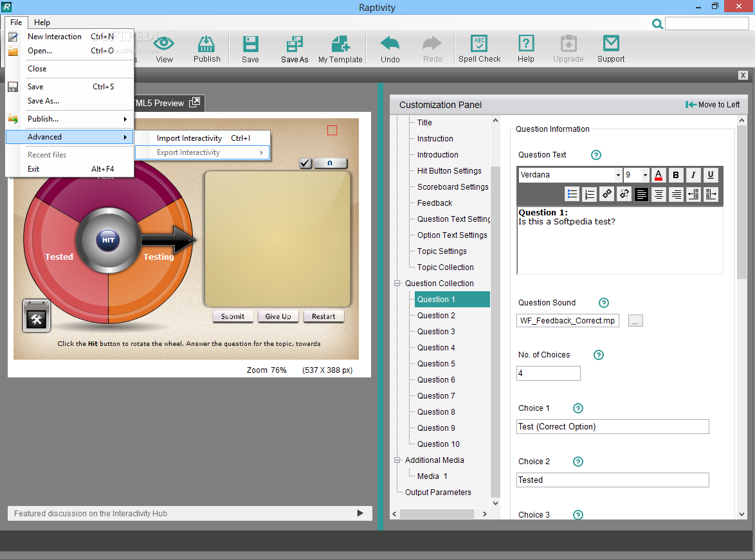
Task: Click the Save As toolbar icon
Action: point(295,44)
